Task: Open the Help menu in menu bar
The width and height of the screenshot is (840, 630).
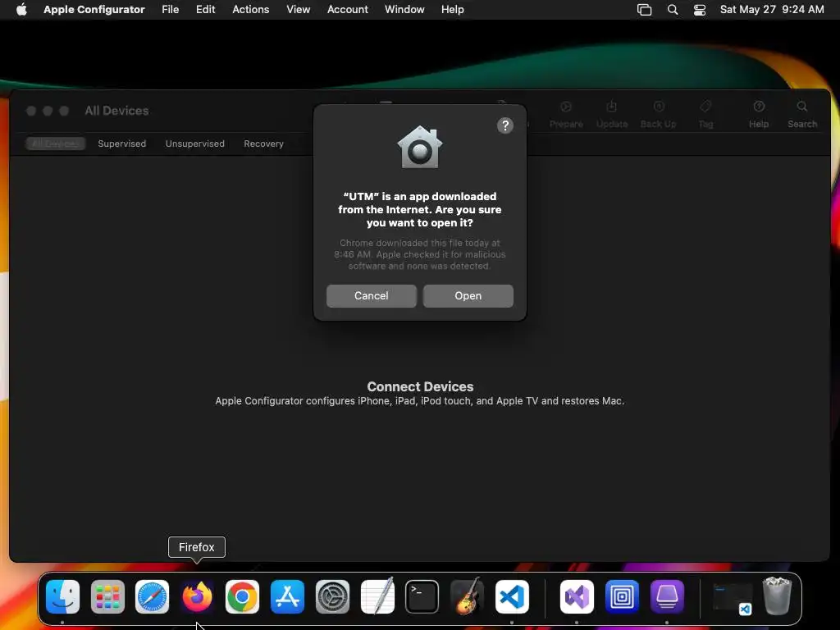Action: pos(453,10)
